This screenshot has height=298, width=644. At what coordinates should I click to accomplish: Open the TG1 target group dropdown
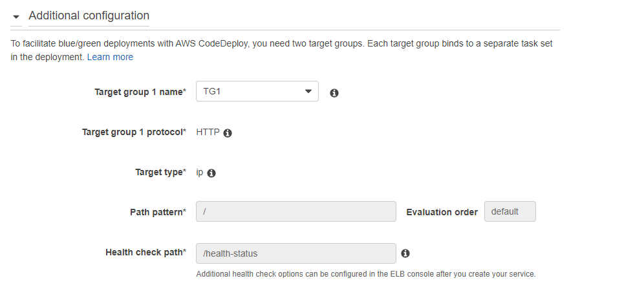tap(257, 91)
